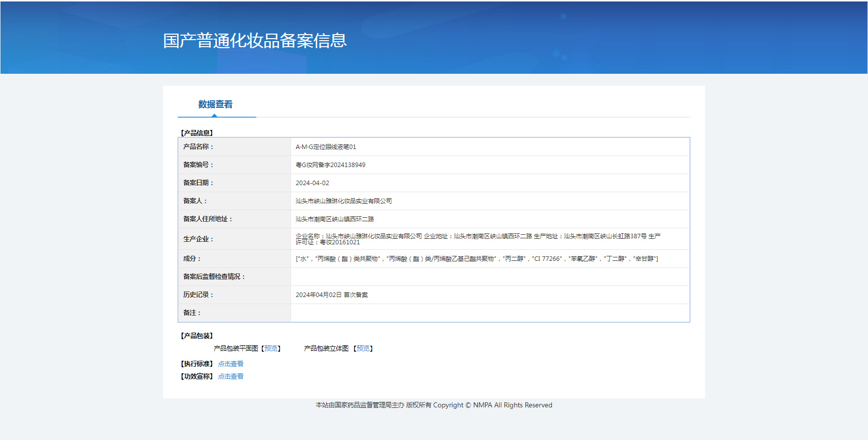Click the 备案后监督检查情况 row label
The width and height of the screenshot is (868, 440).
pyautogui.click(x=214, y=276)
